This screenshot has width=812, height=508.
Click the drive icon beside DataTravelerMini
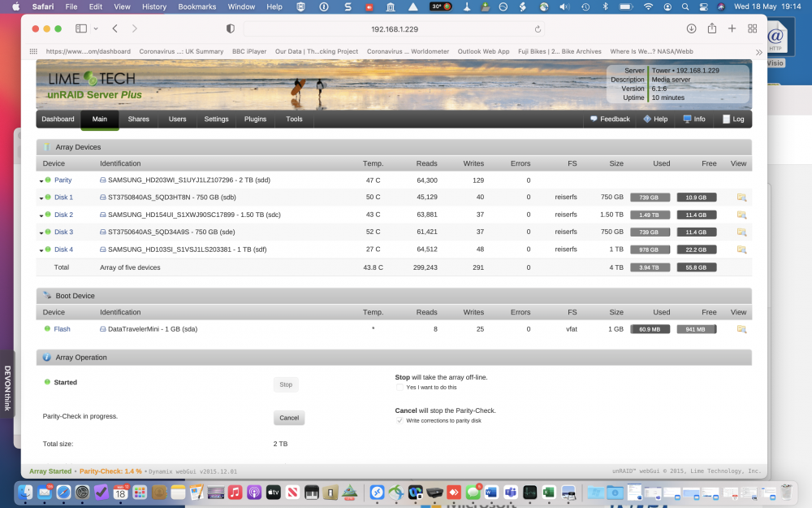(102, 329)
